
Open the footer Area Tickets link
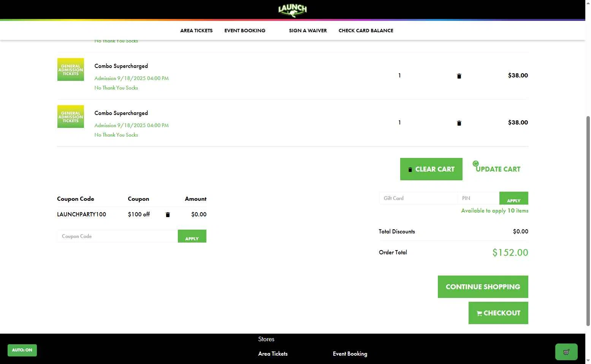[273, 354]
